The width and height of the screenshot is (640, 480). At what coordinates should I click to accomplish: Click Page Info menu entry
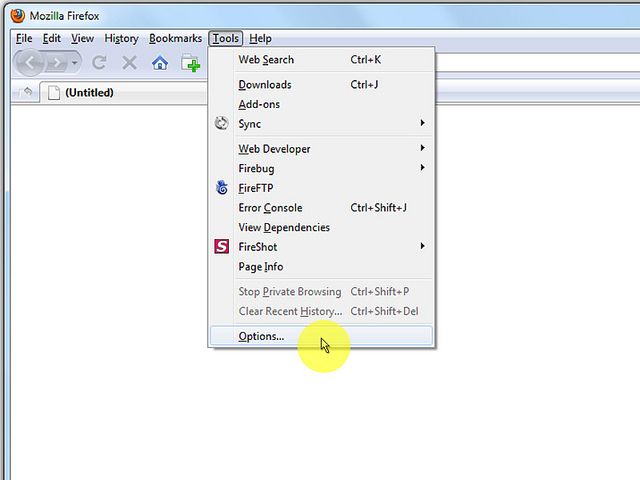260,267
